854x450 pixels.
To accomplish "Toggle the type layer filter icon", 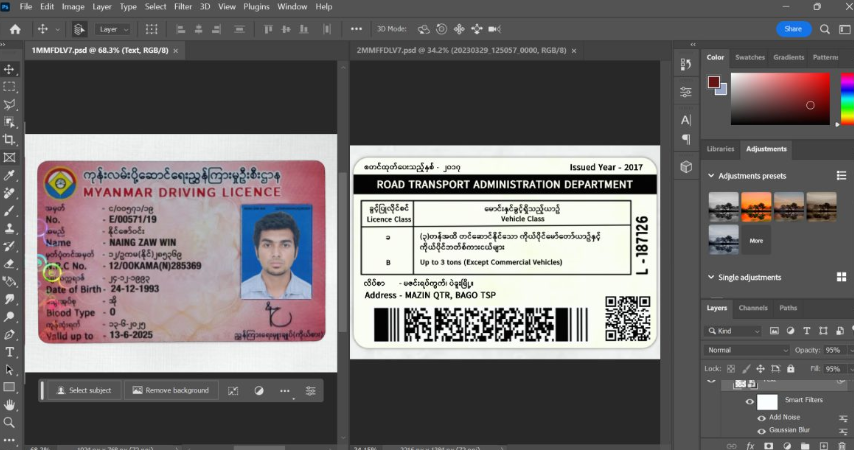I will 807,331.
